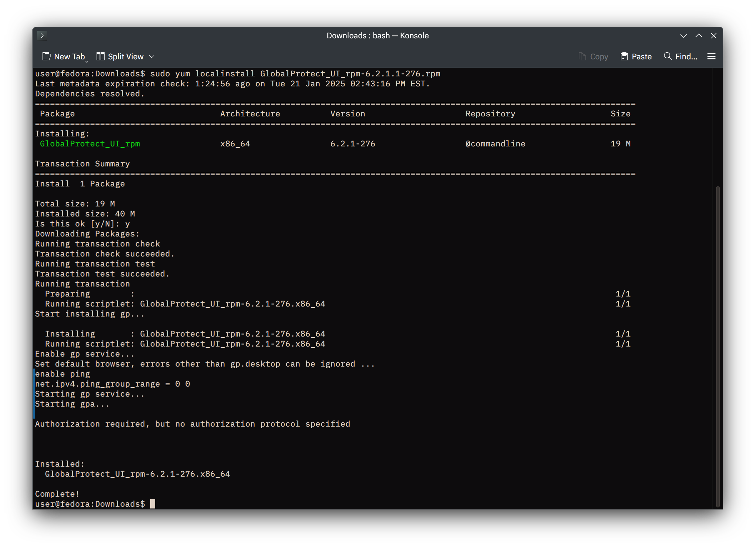The height and width of the screenshot is (548, 756).
Task: Maximize the Konsole window
Action: [699, 36]
